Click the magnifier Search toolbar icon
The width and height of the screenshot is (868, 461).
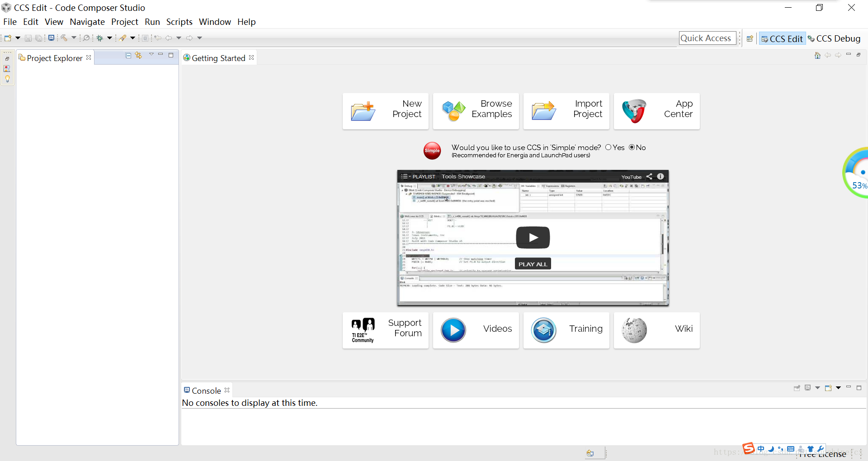coord(86,38)
